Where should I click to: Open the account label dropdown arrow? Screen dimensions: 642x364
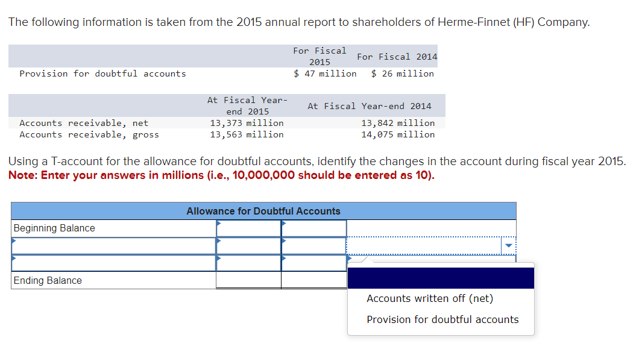click(508, 245)
